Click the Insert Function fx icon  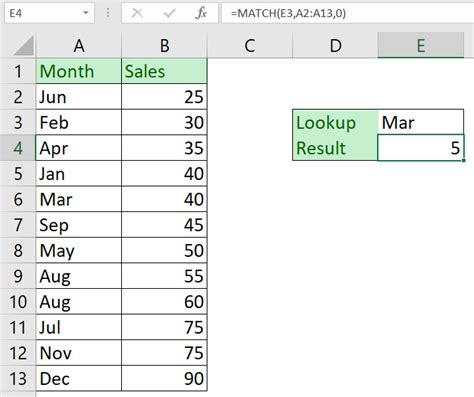point(201,13)
